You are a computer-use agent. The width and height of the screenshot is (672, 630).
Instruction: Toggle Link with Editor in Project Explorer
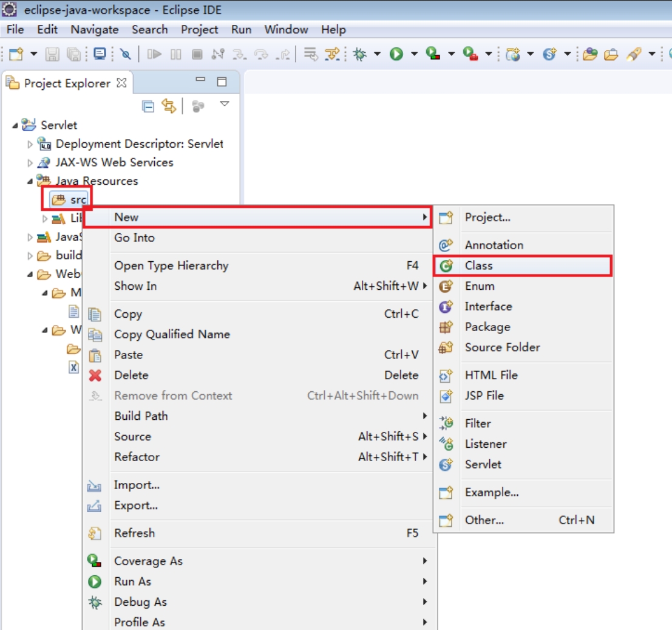(x=169, y=106)
